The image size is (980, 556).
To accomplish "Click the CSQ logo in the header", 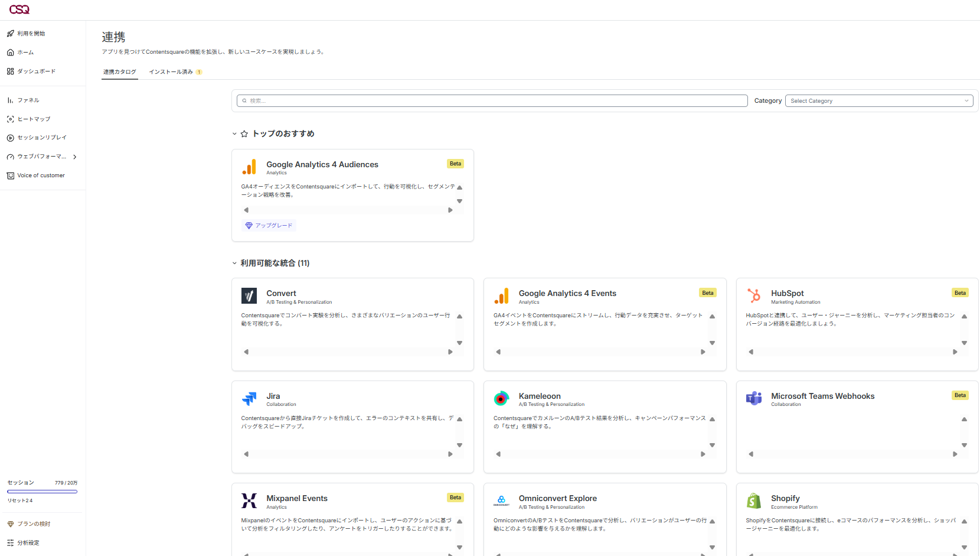I will [x=19, y=9].
